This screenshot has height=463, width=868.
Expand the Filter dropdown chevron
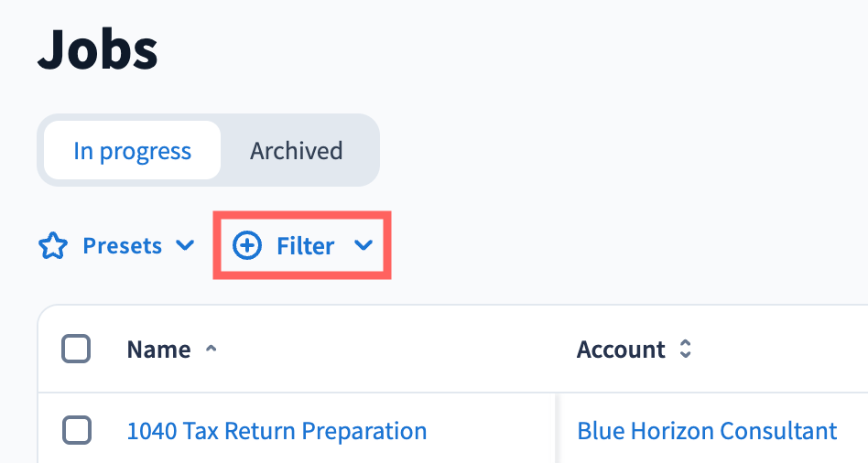363,245
